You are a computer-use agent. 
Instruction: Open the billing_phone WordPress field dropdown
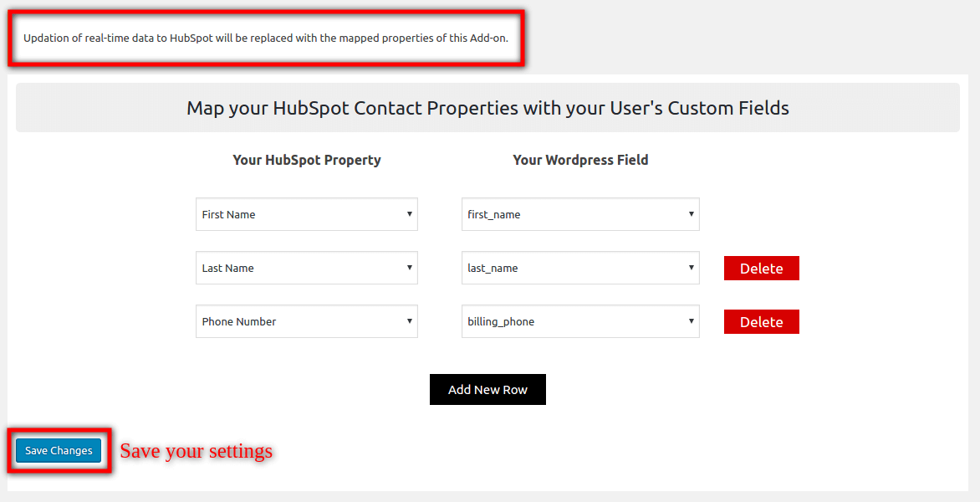(x=579, y=321)
